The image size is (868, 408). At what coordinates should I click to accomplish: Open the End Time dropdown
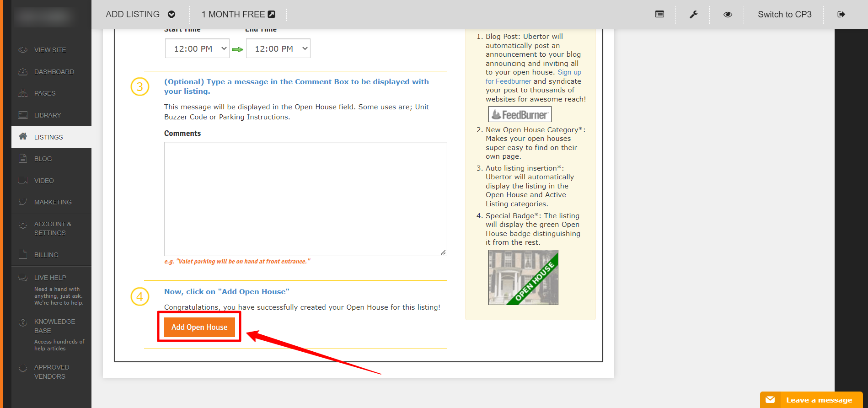point(278,48)
